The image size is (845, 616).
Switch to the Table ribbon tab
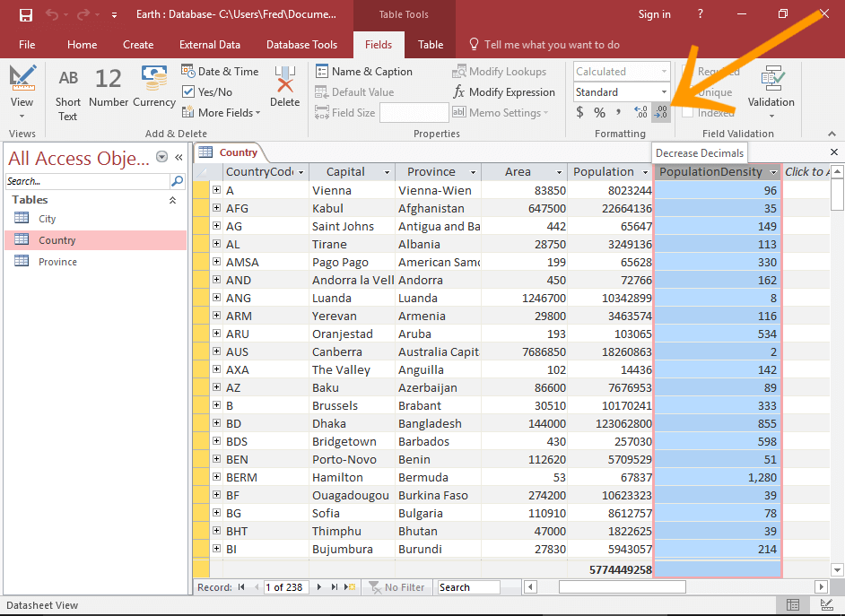point(431,44)
